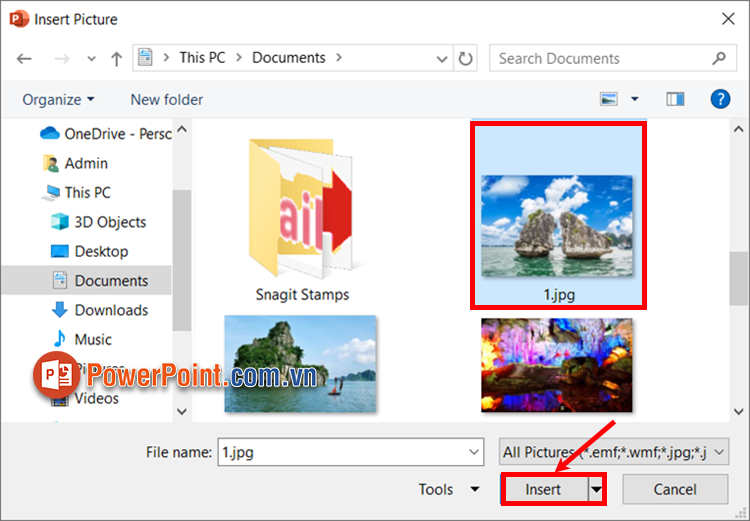Click the Search Documents field
Viewport: 750px width, 521px height.
pyautogui.click(x=613, y=58)
